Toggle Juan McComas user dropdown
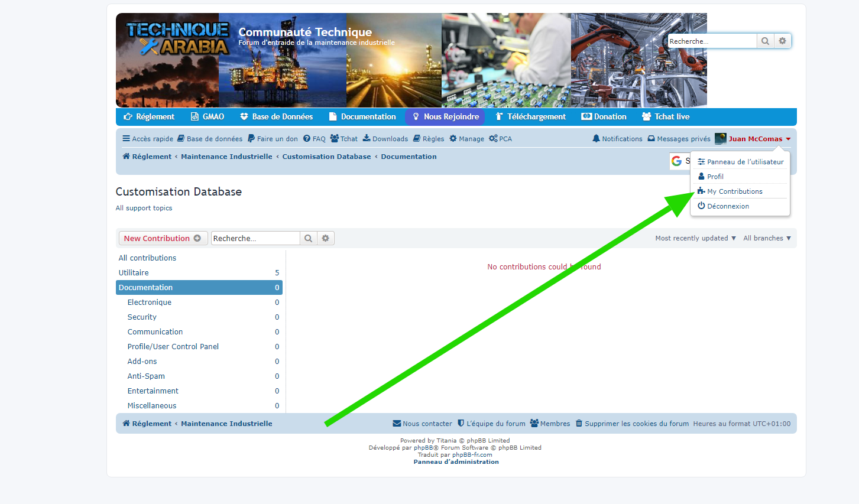Viewport: 859px width, 504px height. 756,139
